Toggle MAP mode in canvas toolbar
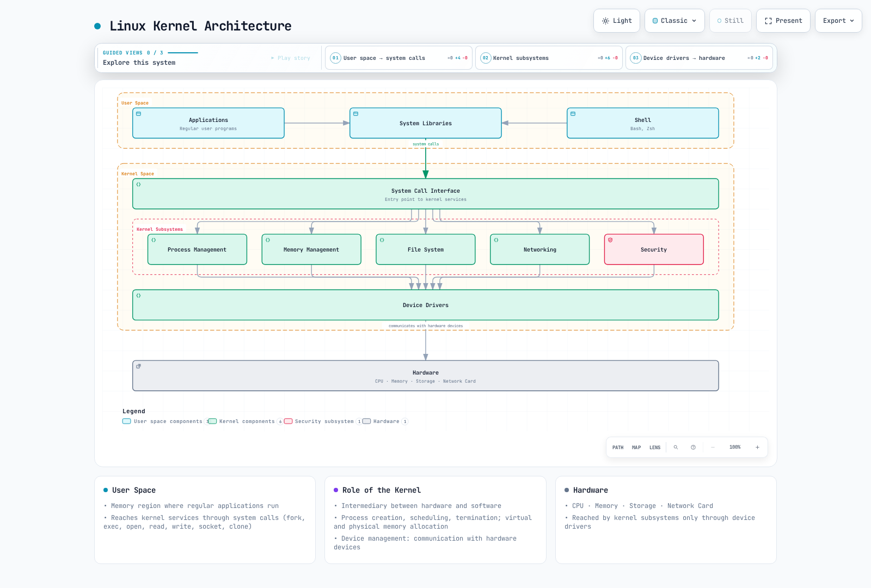The height and width of the screenshot is (588, 871). [x=636, y=448]
